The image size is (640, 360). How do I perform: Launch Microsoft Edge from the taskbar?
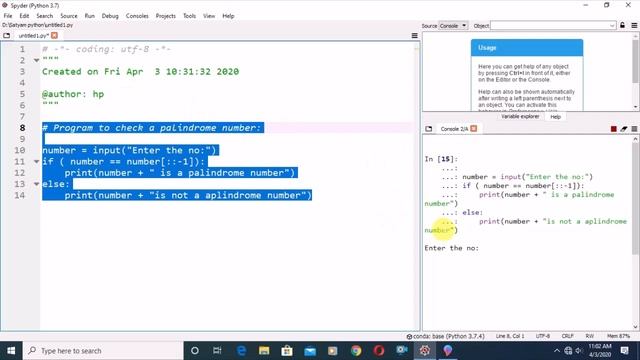[241, 351]
